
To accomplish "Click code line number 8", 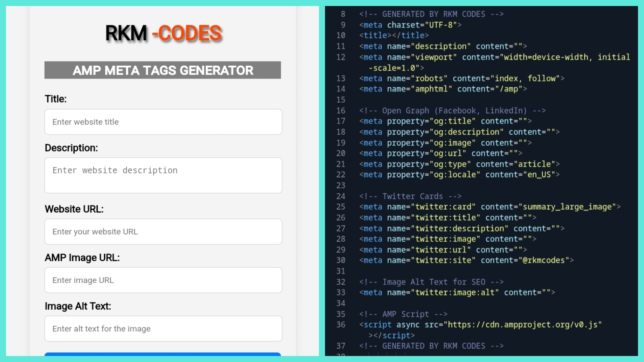I will (343, 14).
